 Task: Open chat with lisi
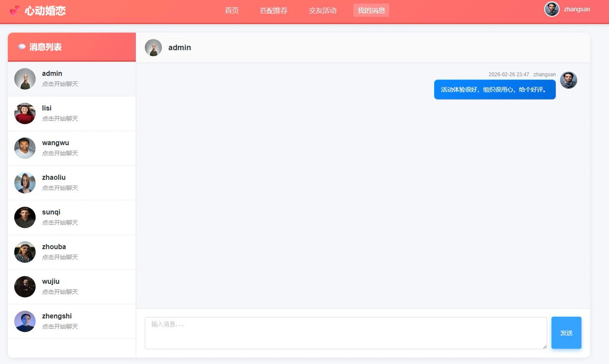(x=72, y=113)
